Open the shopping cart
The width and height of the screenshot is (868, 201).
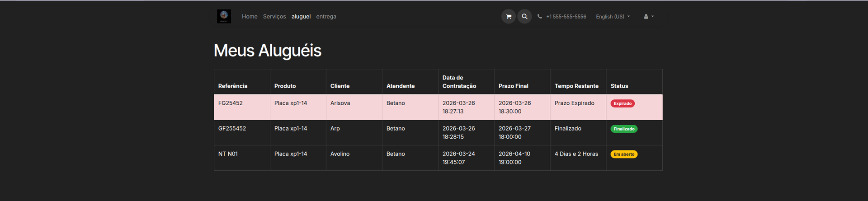(508, 16)
